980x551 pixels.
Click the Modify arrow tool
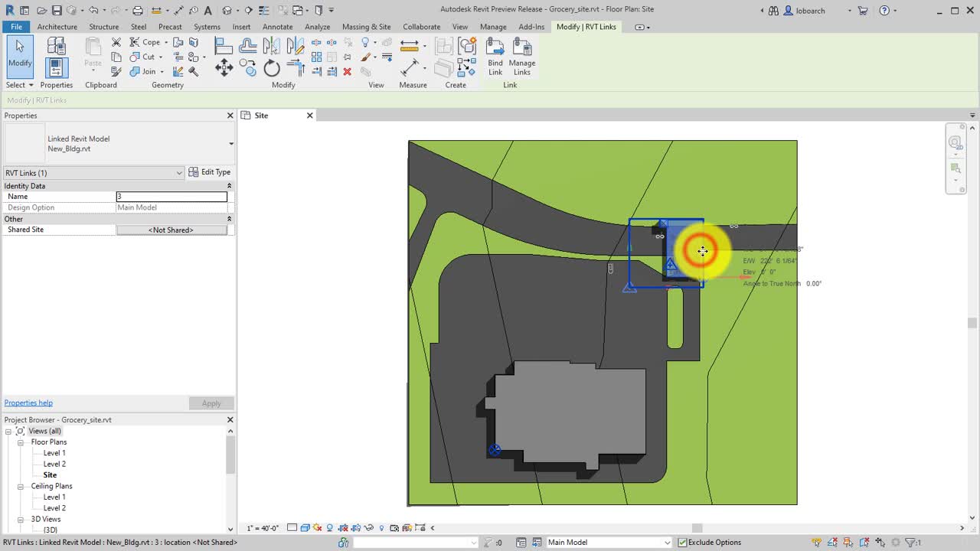(20, 55)
